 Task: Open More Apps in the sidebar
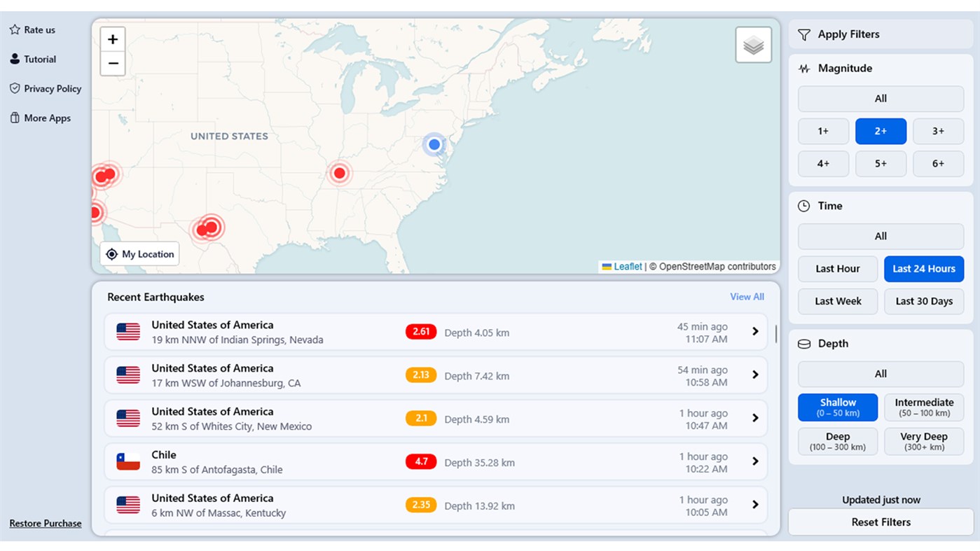tap(40, 118)
